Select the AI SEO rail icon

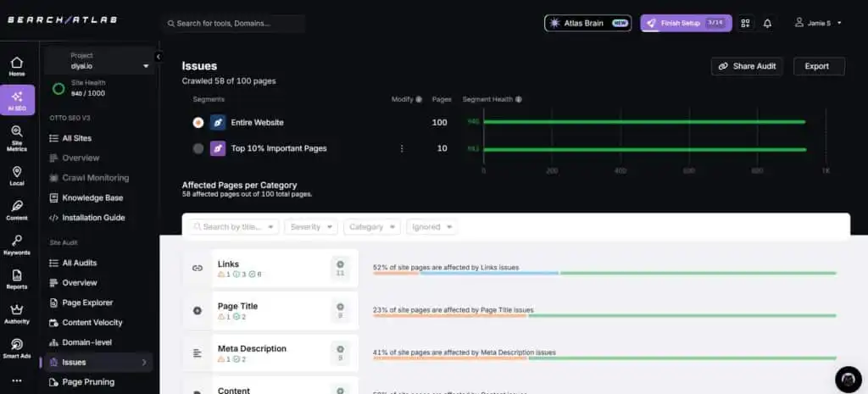[17, 100]
